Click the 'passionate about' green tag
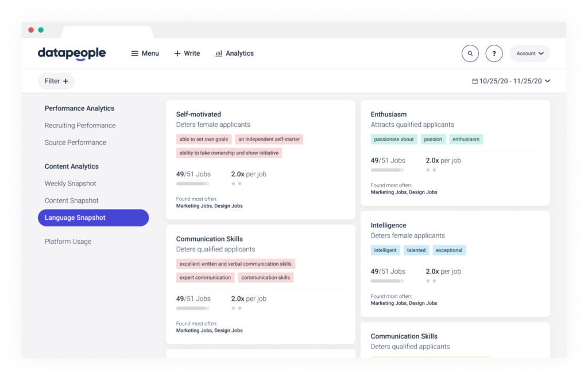 394,139
